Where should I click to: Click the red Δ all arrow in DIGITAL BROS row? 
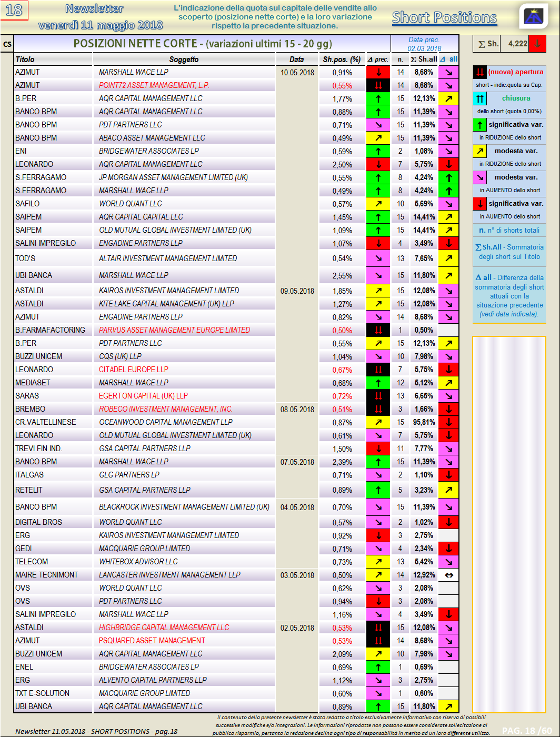[x=448, y=522]
